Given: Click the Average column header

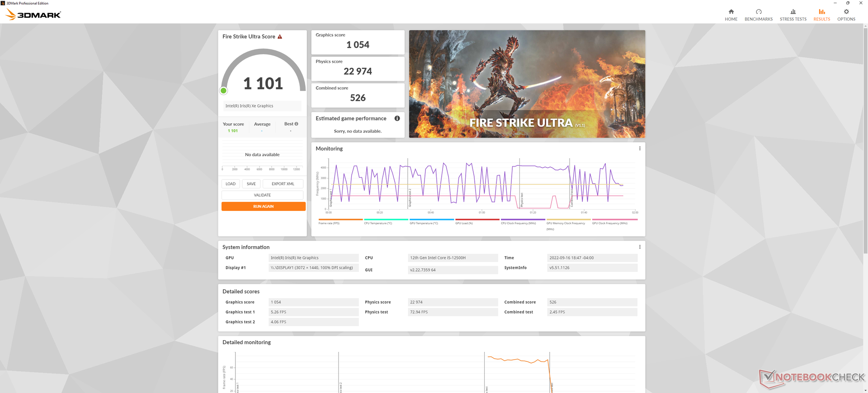Looking at the screenshot, I should [262, 124].
